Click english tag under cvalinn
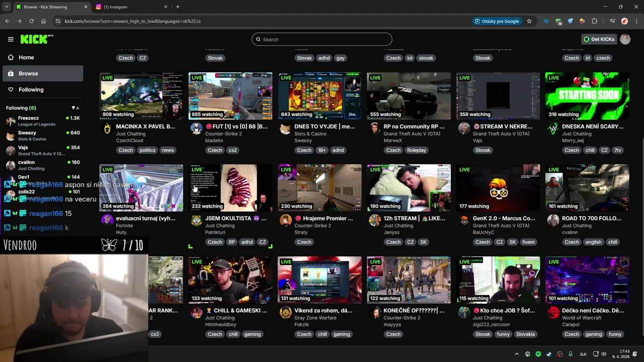The height and width of the screenshot is (362, 644). tap(593, 242)
